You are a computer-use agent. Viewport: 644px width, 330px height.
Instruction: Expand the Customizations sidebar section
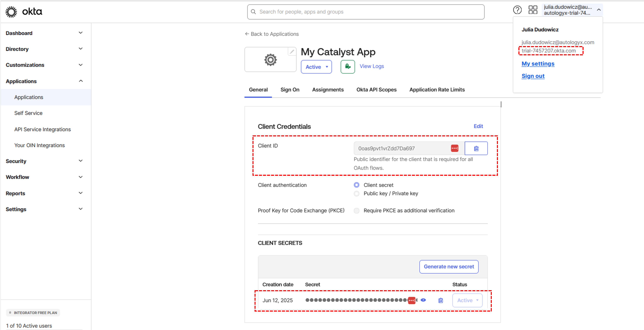80,65
